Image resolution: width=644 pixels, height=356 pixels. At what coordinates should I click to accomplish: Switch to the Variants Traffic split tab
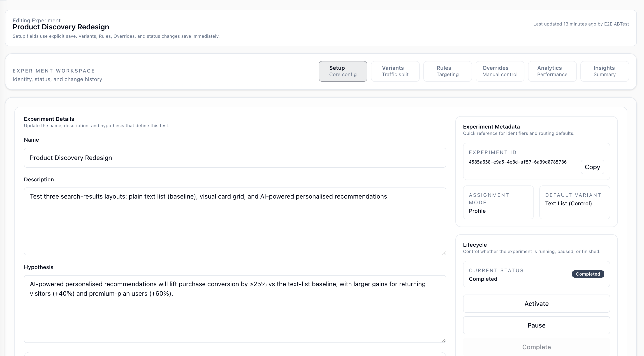pos(395,71)
